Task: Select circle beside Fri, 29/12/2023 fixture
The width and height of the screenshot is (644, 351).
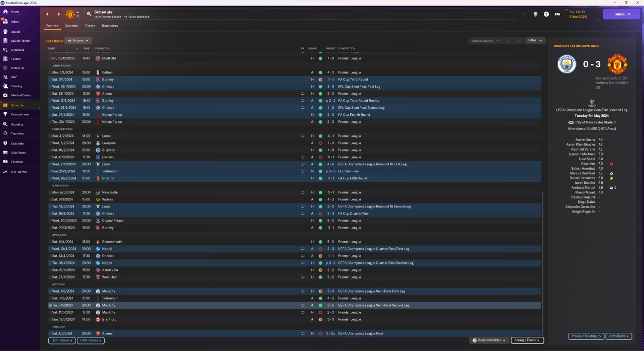Action: 50,58
